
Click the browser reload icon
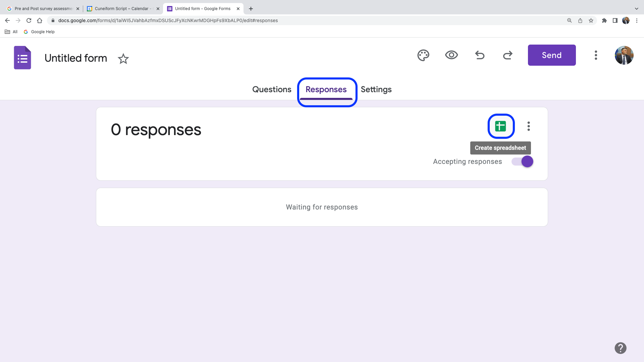coord(29,20)
